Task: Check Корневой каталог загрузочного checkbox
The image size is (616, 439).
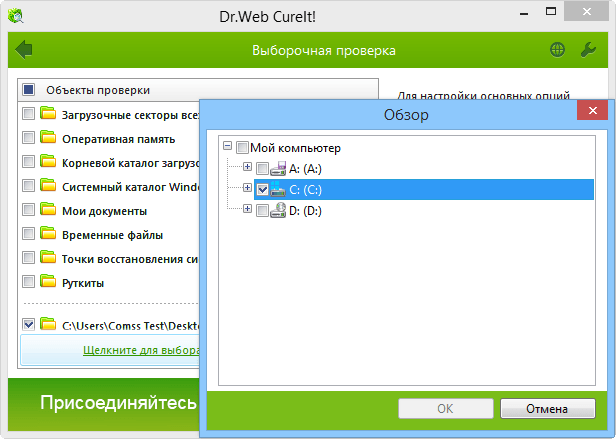Action: [x=28, y=162]
